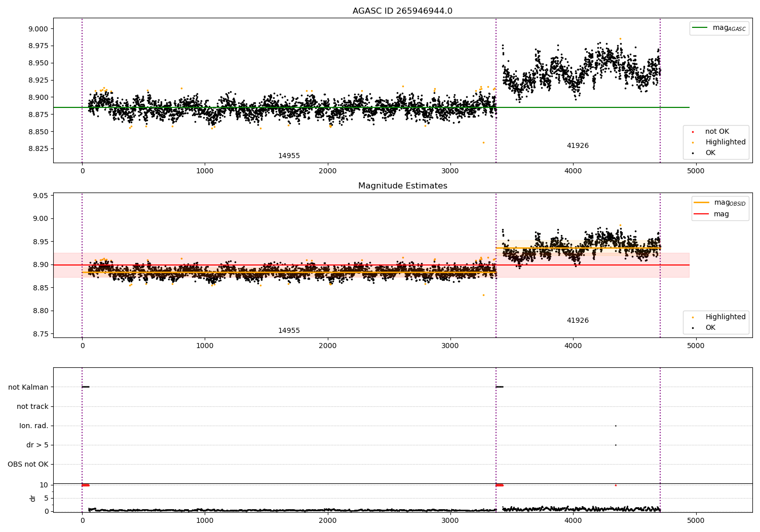Click the 'Ion. rad.' row label

coord(34,426)
